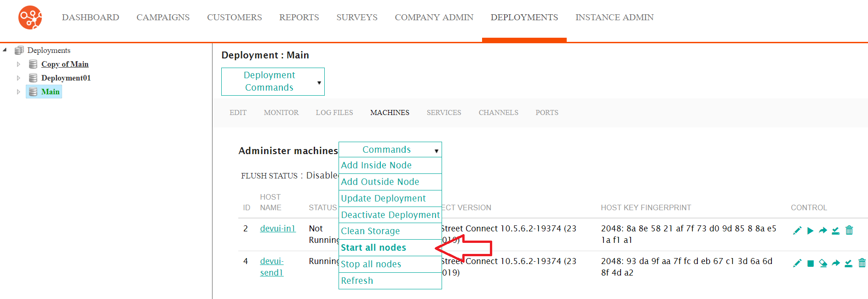Open the Dashboard navigation item

(x=91, y=17)
